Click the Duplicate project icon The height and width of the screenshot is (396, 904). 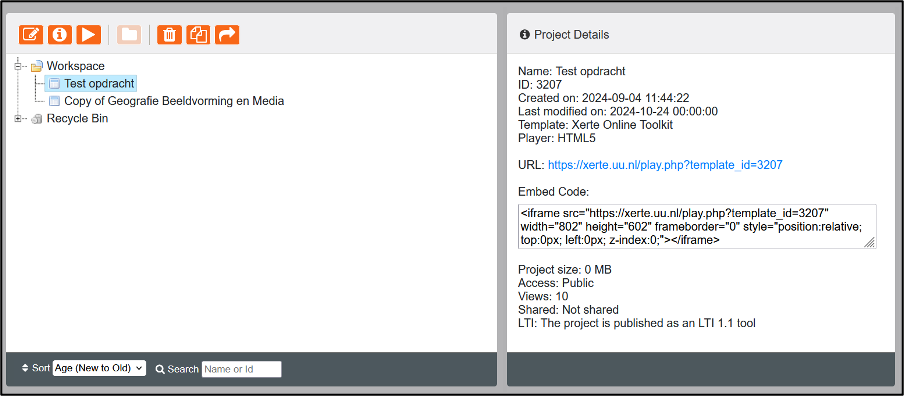pos(198,35)
